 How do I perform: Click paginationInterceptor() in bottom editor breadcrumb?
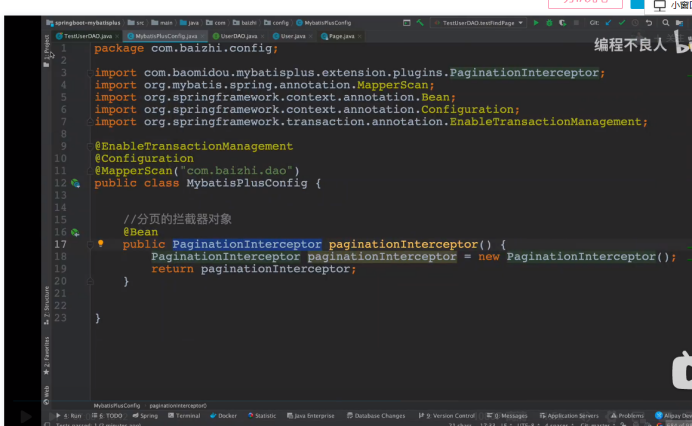tap(178, 405)
